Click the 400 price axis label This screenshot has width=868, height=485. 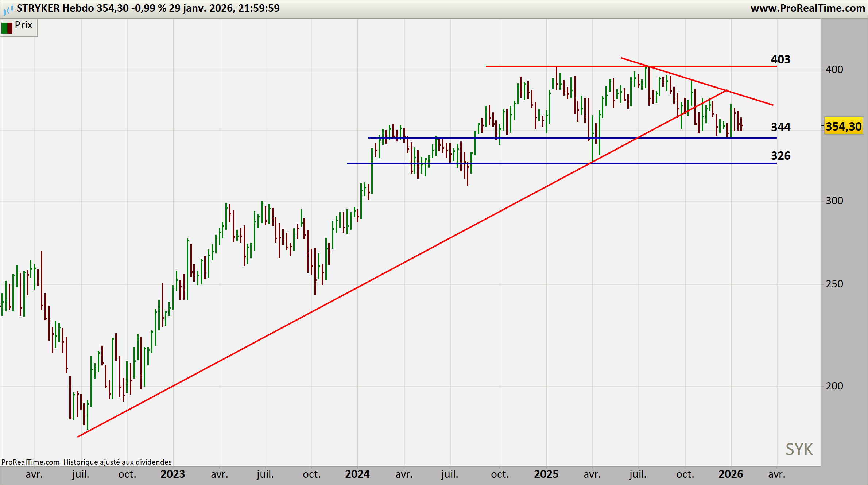[x=834, y=70]
